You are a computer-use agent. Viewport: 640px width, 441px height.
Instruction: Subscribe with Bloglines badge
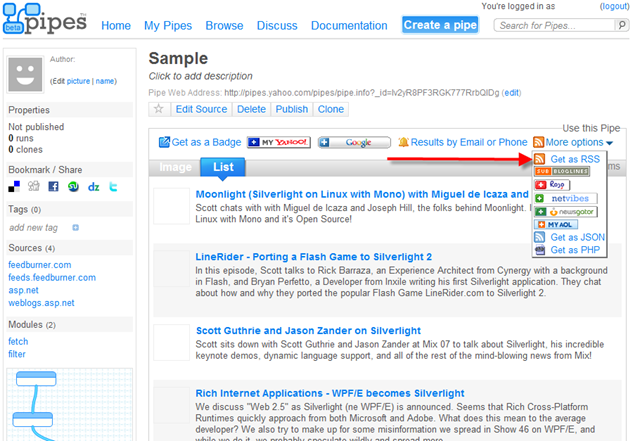tap(562, 172)
